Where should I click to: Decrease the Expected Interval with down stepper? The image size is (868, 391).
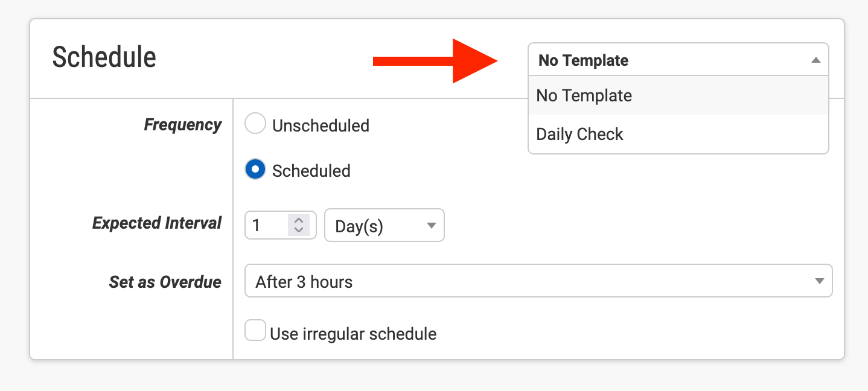[x=298, y=230]
